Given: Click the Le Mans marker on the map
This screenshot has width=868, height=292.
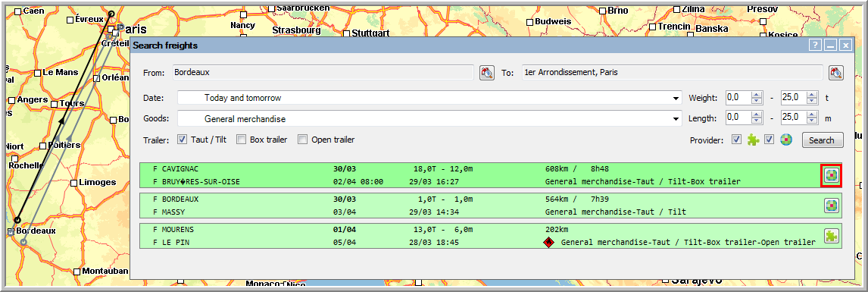Looking at the screenshot, I should [38, 73].
